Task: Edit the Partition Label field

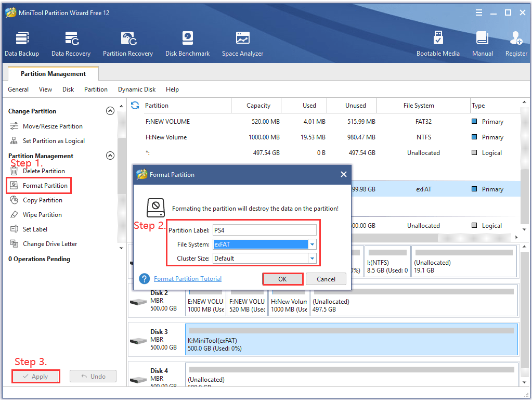Action: point(265,230)
